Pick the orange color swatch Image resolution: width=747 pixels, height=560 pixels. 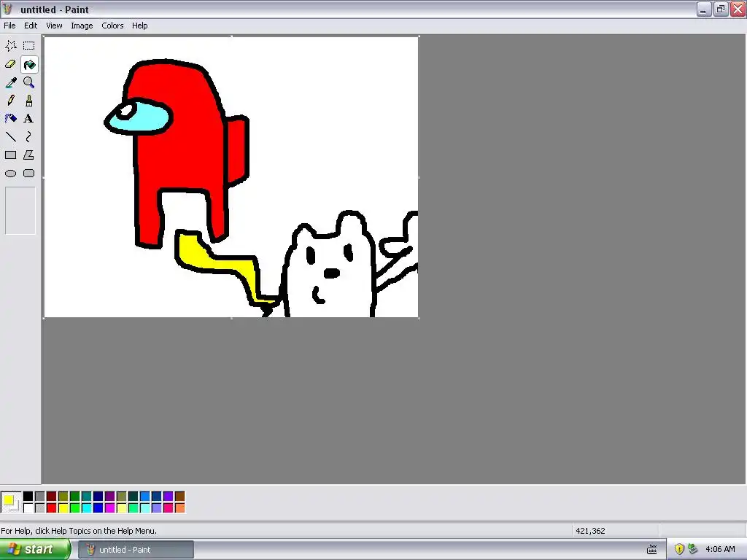point(179,508)
